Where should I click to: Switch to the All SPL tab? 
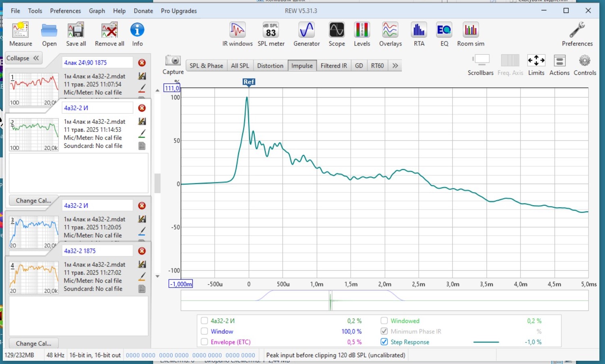pos(240,66)
